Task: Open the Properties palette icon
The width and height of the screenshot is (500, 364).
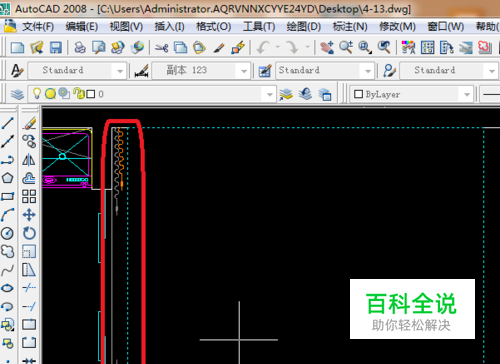Action: click(408, 48)
